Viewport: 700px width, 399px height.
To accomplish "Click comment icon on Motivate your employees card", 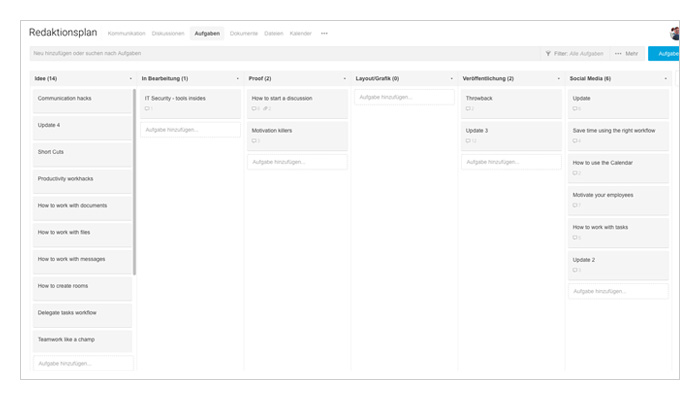I will pos(575,205).
